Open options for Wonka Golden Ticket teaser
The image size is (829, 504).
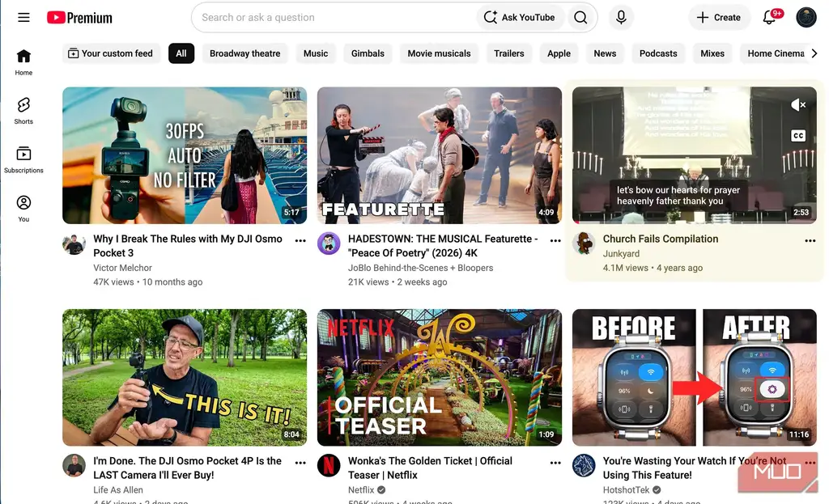(555, 462)
